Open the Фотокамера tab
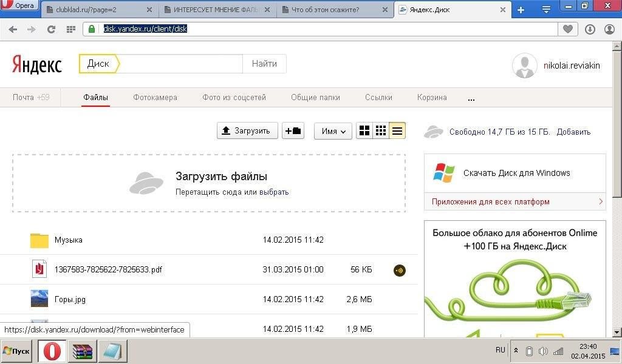 point(155,98)
